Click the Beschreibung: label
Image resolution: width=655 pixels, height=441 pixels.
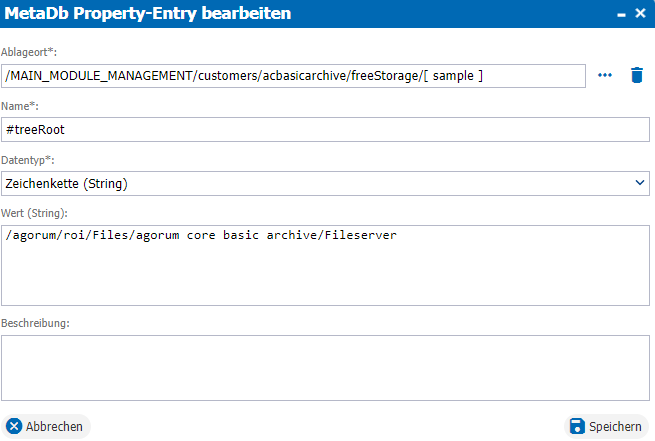pos(35,323)
